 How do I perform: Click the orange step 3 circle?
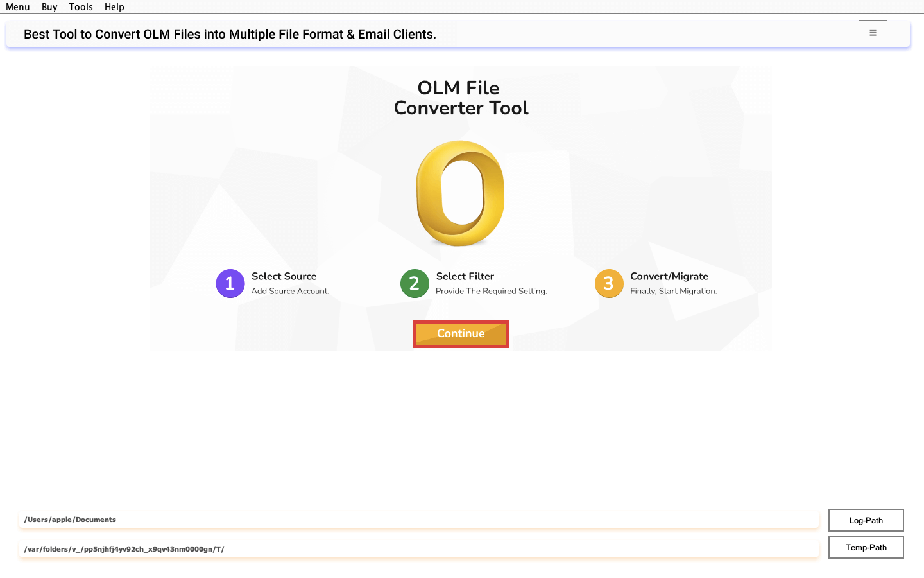609,283
